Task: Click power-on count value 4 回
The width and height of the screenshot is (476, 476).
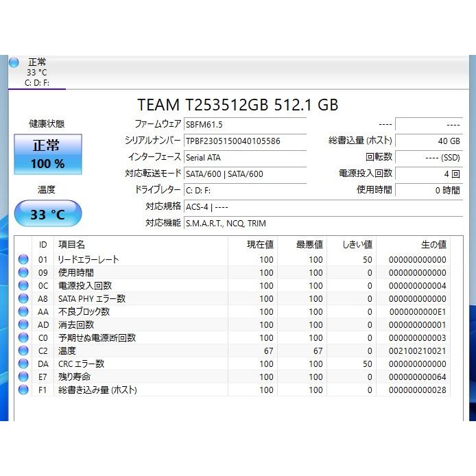Action: tap(429, 174)
